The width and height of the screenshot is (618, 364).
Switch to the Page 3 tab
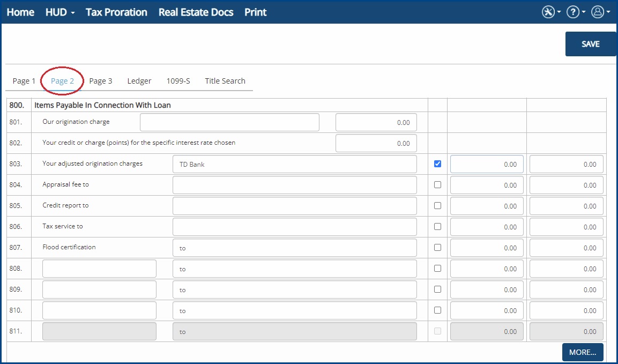pos(101,81)
